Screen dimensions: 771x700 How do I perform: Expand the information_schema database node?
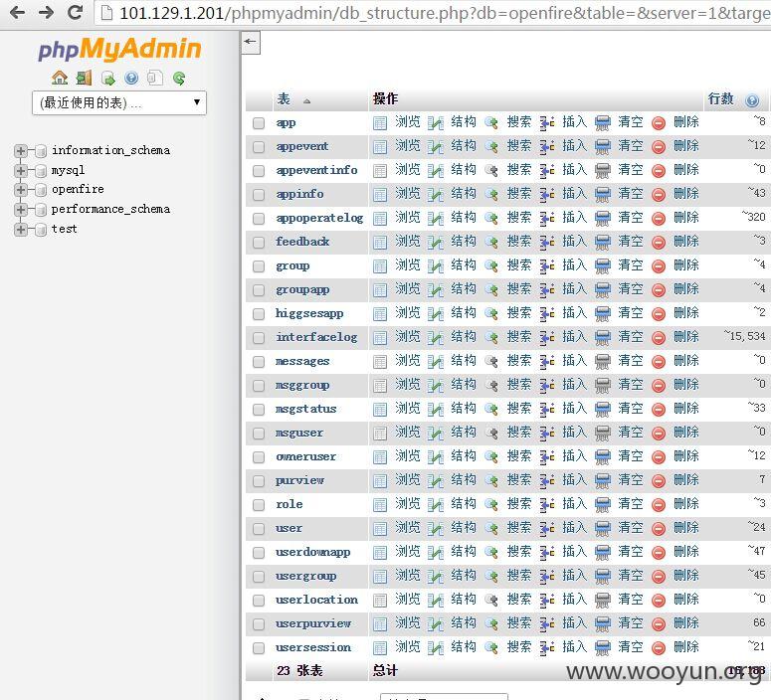click(x=21, y=150)
